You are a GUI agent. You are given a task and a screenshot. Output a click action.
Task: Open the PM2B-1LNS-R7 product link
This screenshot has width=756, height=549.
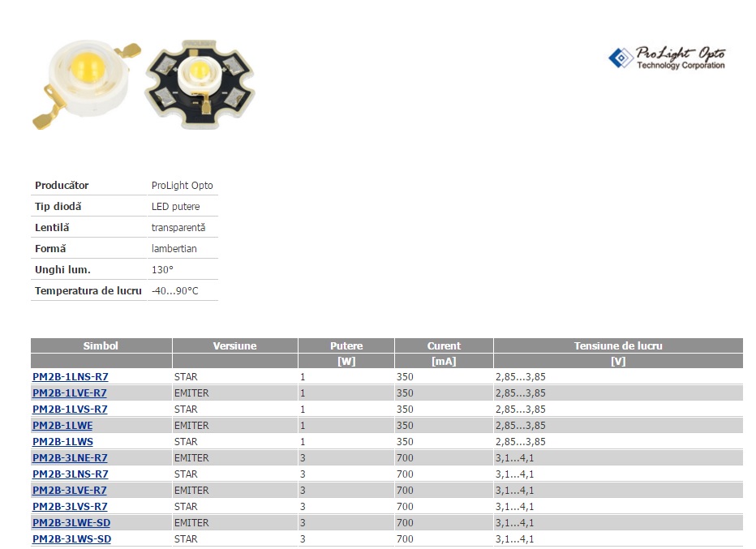tap(71, 377)
